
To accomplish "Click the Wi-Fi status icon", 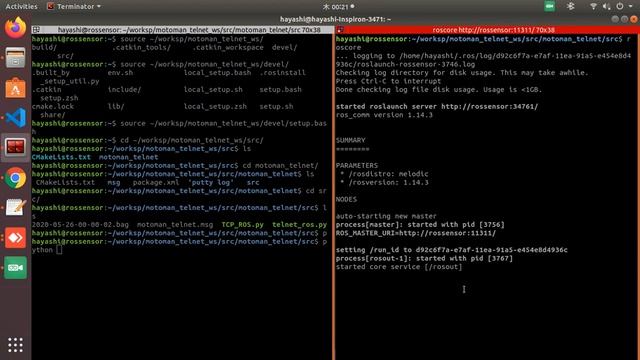I will [593, 7].
